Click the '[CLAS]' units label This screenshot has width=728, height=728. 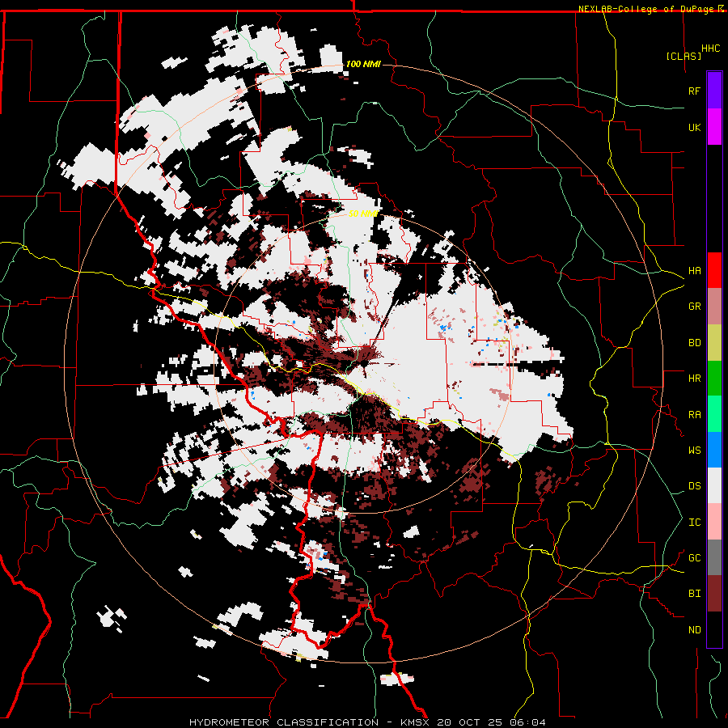[684, 57]
